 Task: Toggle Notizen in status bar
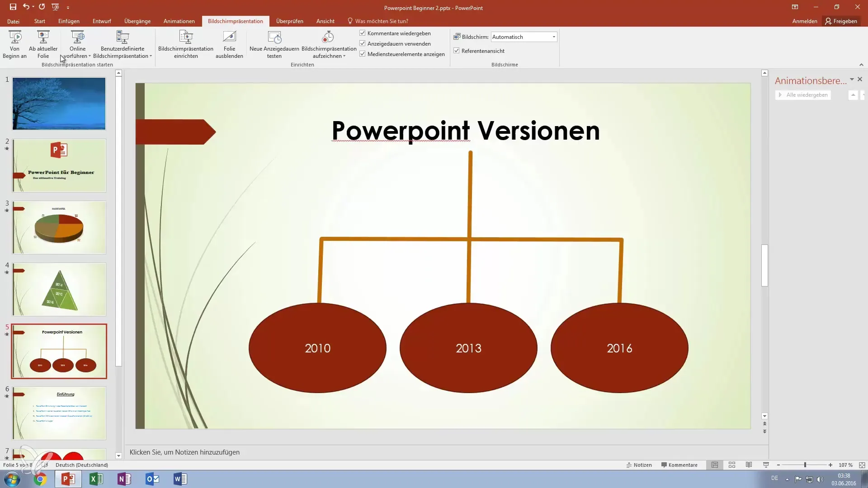639,465
